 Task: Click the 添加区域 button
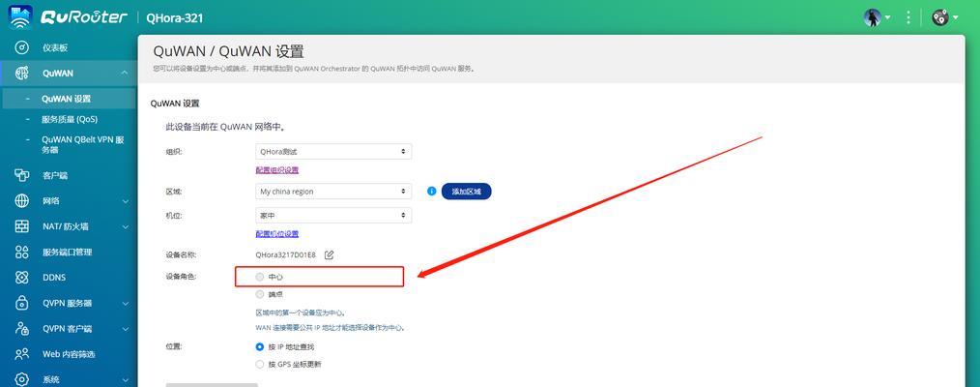click(x=466, y=192)
